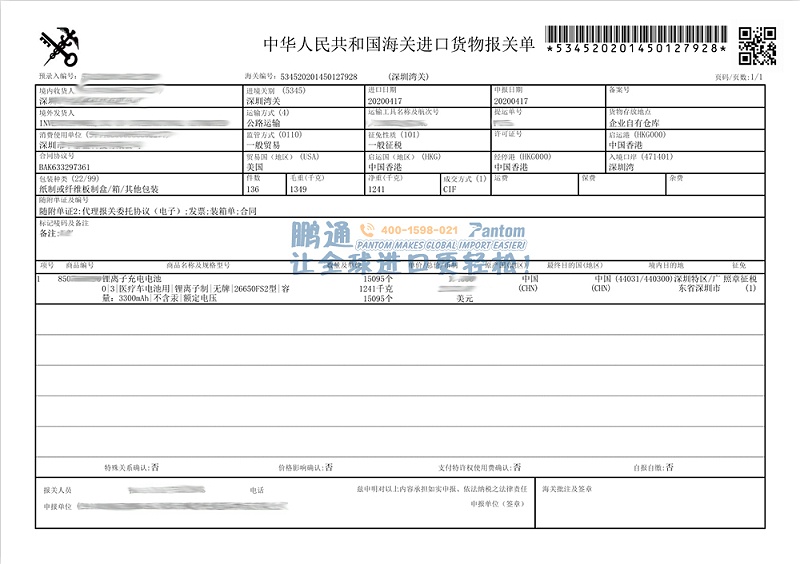Click the 成交方式 field showing CIF
Image resolution: width=800 pixels, height=564 pixels.
tap(453, 188)
